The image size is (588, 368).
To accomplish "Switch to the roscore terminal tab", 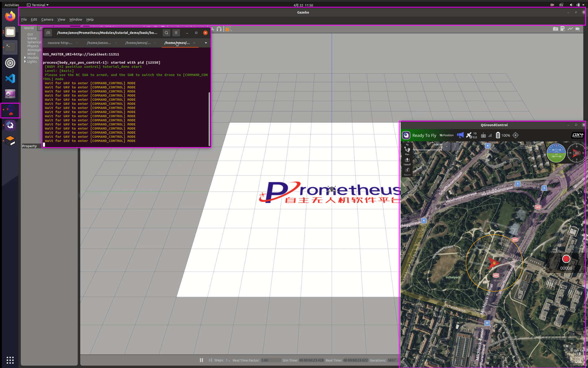I will pos(60,43).
